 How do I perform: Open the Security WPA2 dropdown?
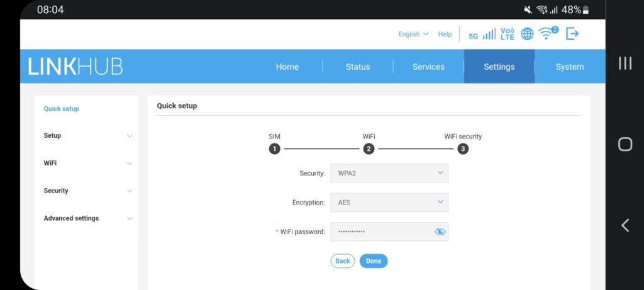(x=389, y=173)
